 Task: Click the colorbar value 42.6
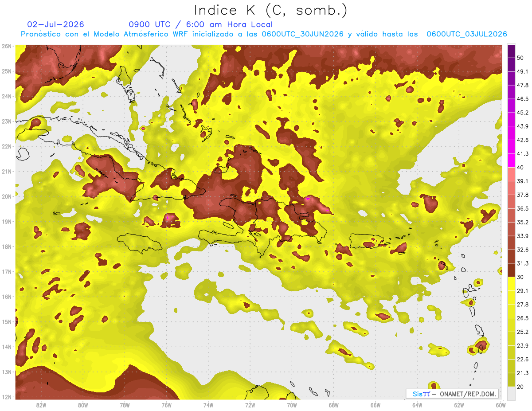point(523,140)
